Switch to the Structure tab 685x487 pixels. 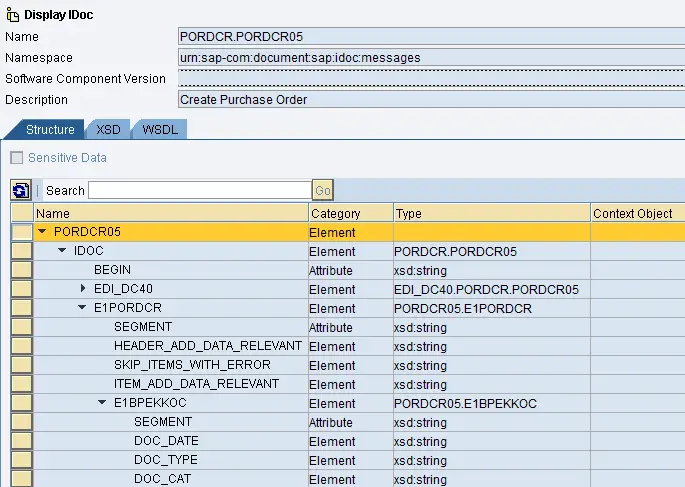coord(50,130)
